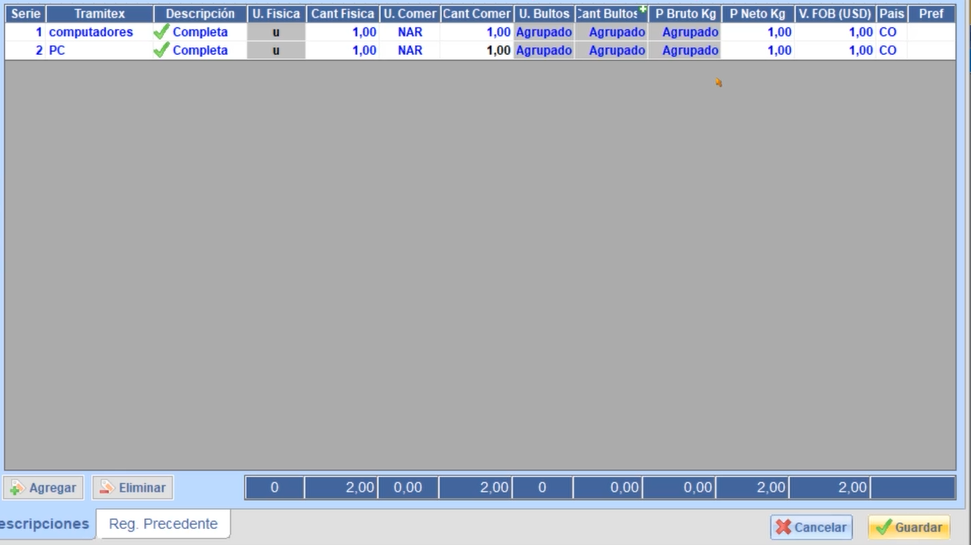Viewport: 971px width, 545px height.
Task: Select the PC cell in row 2
Action: [57, 50]
